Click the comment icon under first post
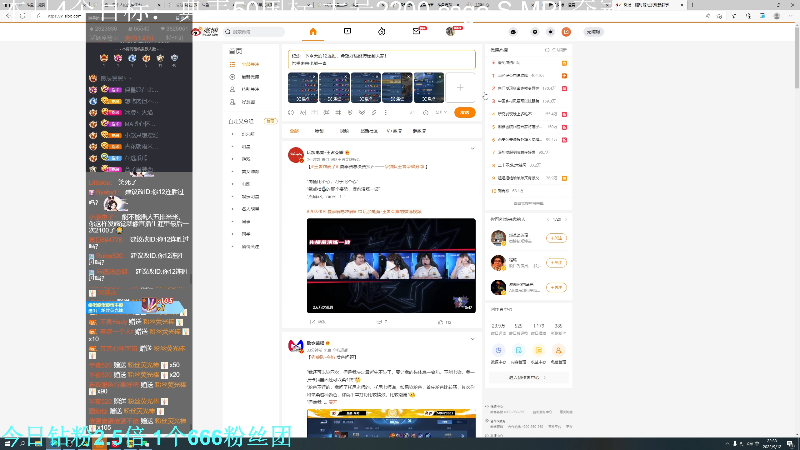The width and height of the screenshot is (800, 450). point(382,322)
